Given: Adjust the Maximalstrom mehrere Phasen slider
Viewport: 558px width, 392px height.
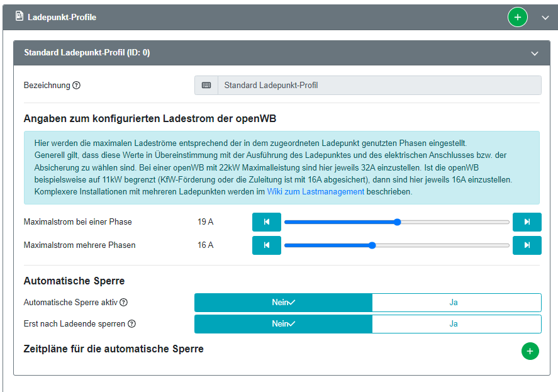Looking at the screenshot, I should pos(397,245).
